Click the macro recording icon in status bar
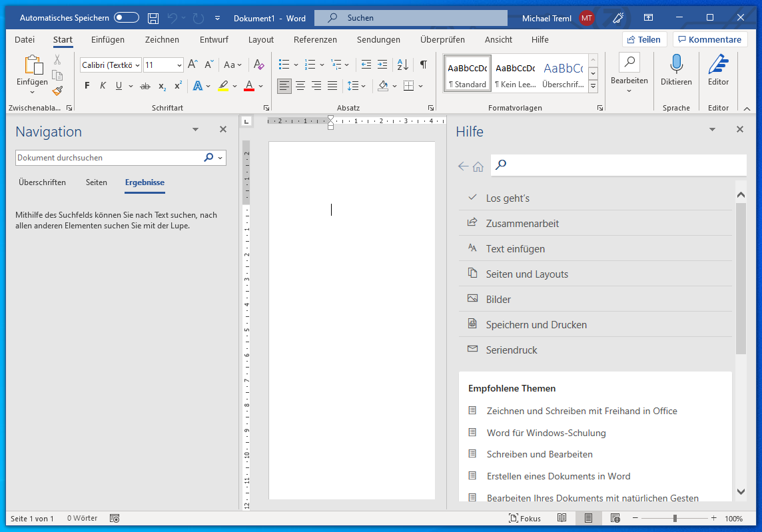 [x=115, y=519]
